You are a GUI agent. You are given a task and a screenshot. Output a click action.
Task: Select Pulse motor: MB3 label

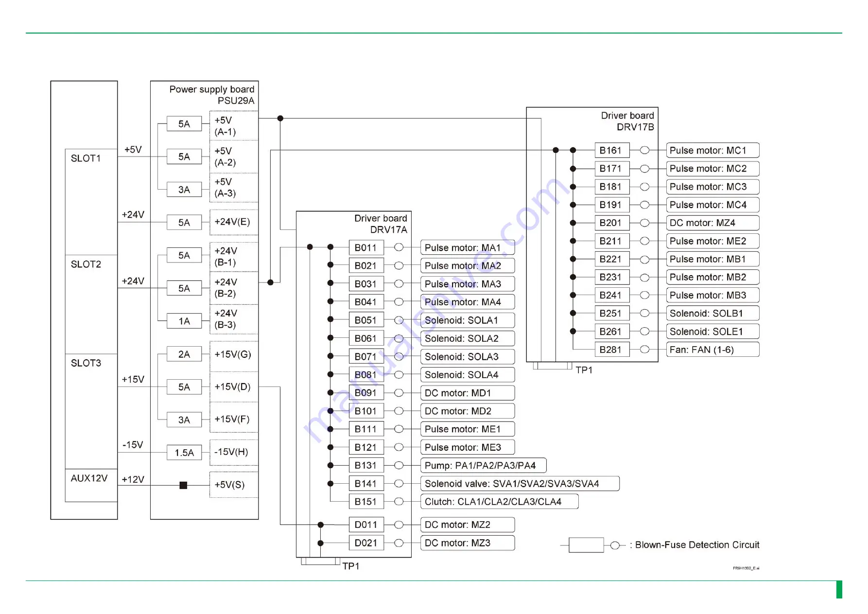[708, 296]
